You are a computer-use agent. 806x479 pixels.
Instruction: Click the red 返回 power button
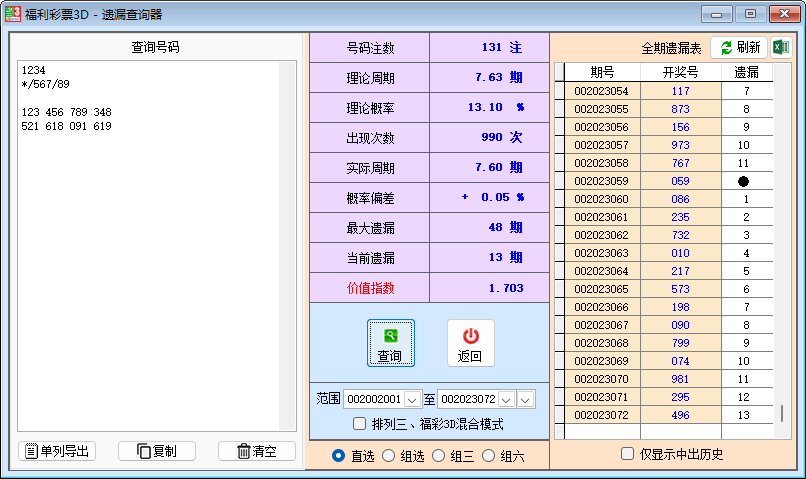(470, 343)
